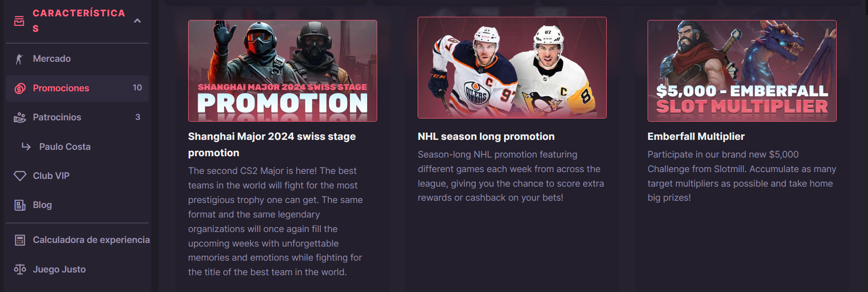Open the Paulo Costa sponsorship page

65,147
